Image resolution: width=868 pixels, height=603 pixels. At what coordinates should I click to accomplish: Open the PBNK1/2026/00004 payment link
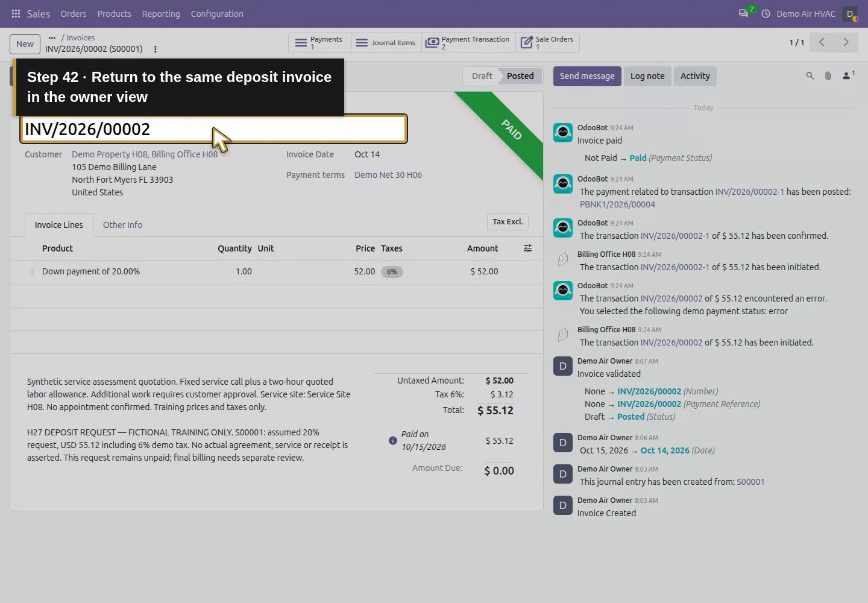coord(617,204)
